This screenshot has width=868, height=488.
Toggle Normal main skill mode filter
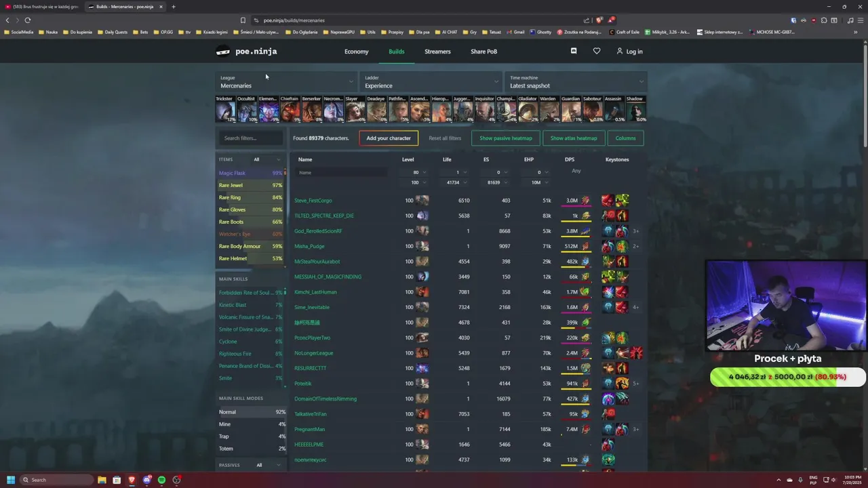(252, 412)
